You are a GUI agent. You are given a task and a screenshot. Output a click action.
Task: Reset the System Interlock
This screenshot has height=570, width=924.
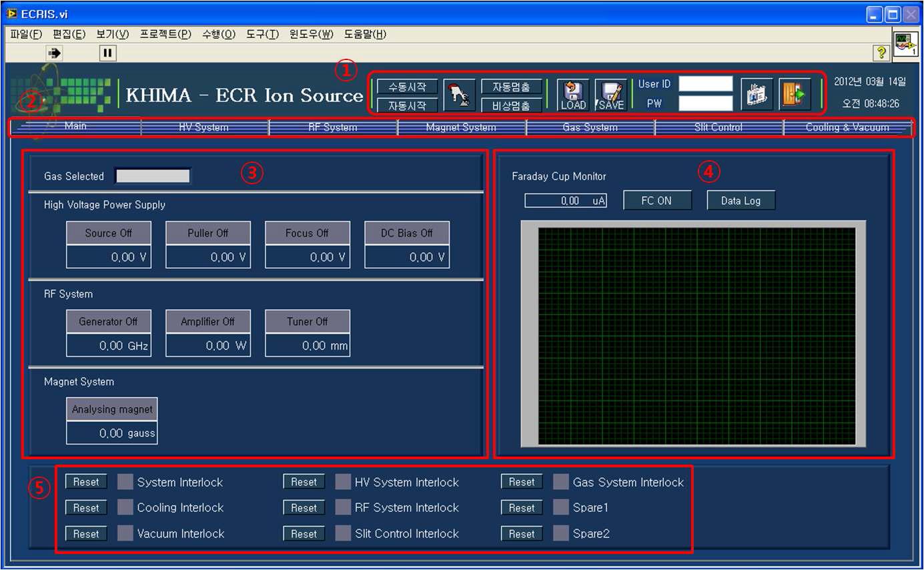tap(86, 482)
